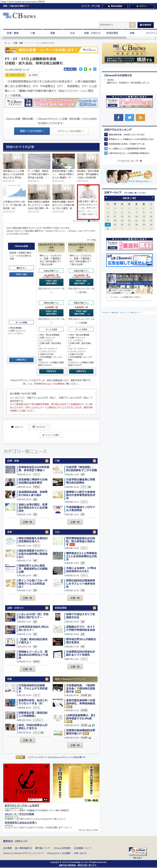Open article 介護分野「特定技能」第1回試験 headline
This screenshot has width=157, height=868.
coord(81,468)
